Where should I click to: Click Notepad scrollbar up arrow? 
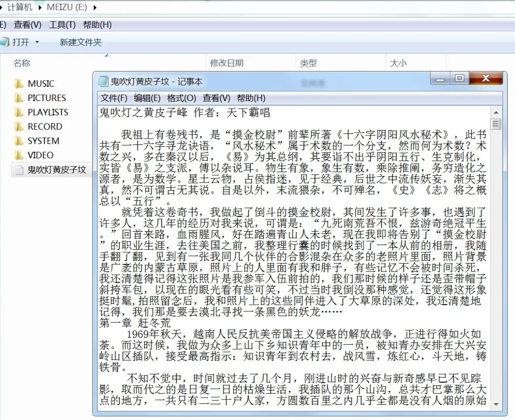496,113
